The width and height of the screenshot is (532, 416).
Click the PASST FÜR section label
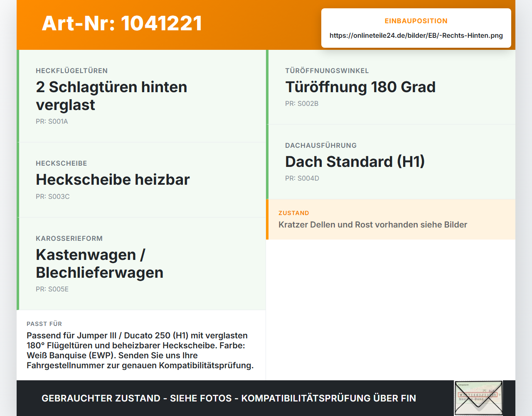coord(44,324)
